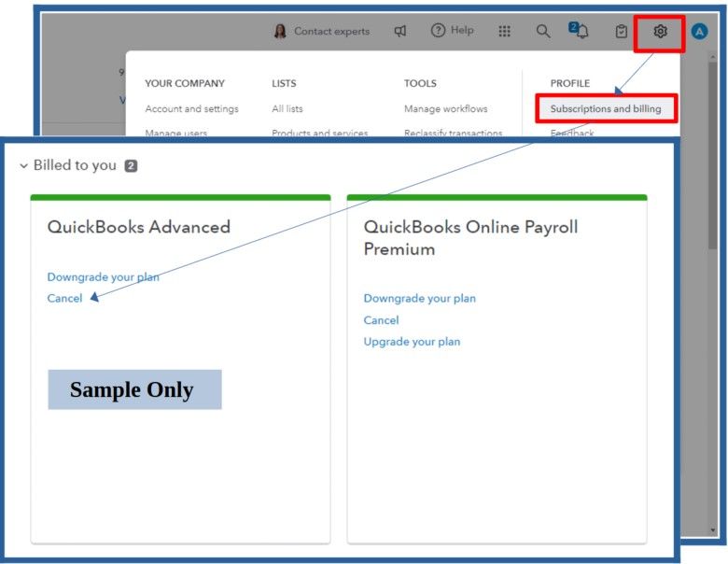Screen dimensions: 728x564
Task: Open the user profile avatar A
Action: [x=699, y=32]
